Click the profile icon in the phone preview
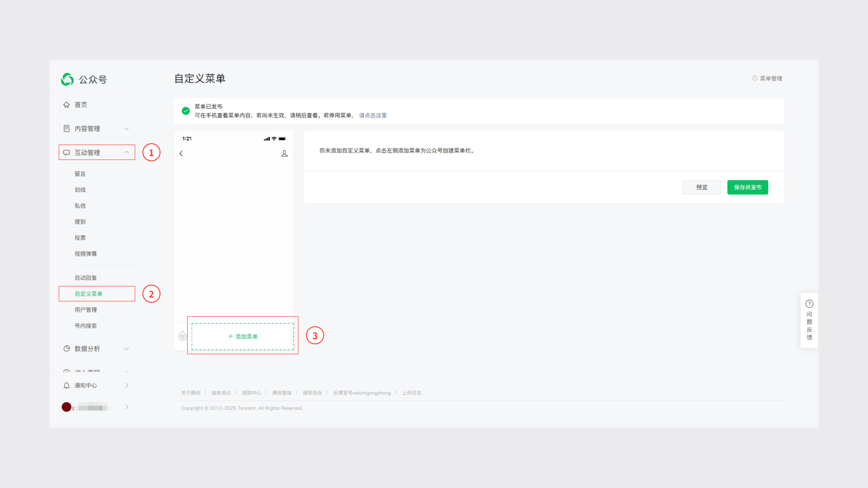Viewport: 868px width, 488px height. click(284, 154)
